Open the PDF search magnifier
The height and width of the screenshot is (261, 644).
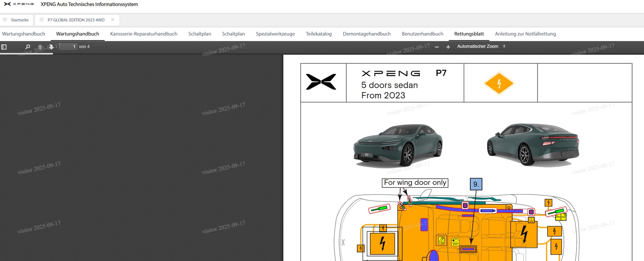tap(28, 47)
